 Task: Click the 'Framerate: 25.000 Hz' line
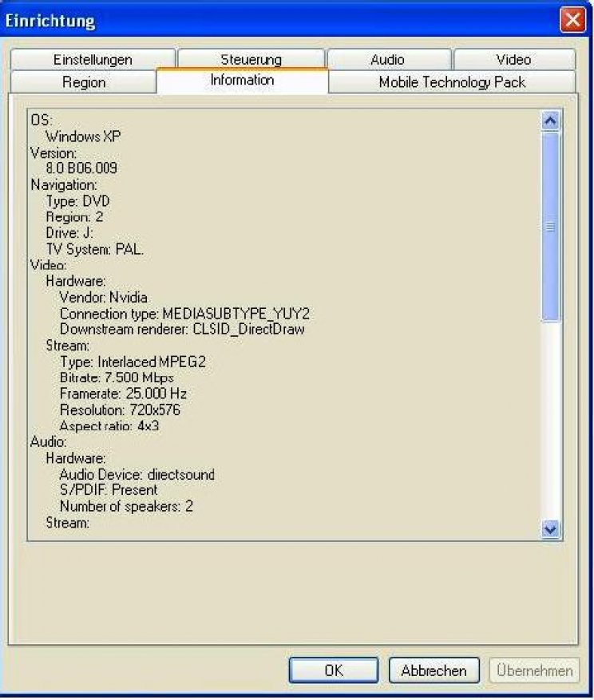123,394
